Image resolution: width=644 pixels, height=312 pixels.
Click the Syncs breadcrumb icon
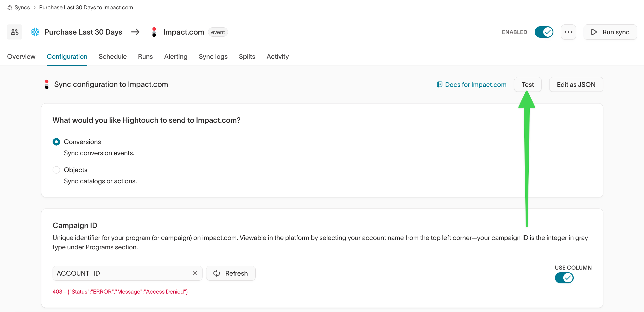(10, 8)
